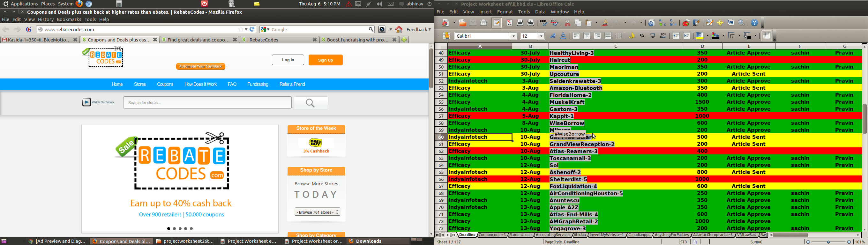Click Sign Up button on RebateCodes
This screenshot has width=868, height=245.
(325, 60)
